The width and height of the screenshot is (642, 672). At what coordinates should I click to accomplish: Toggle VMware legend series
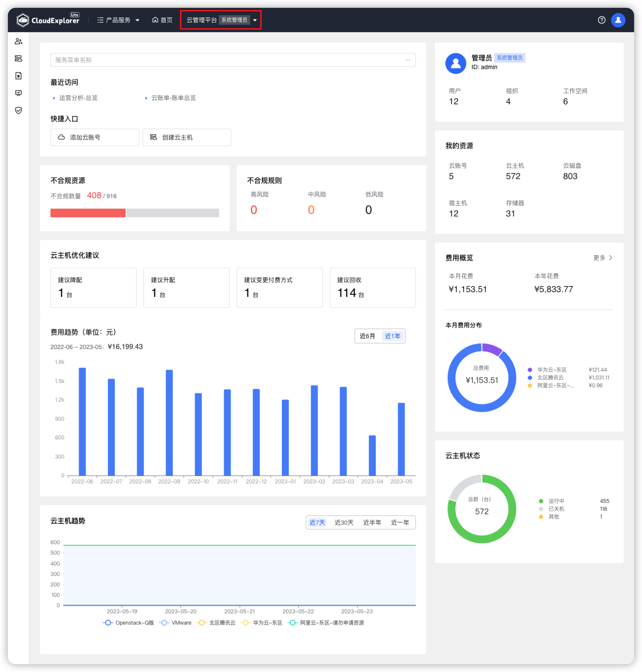(x=175, y=622)
